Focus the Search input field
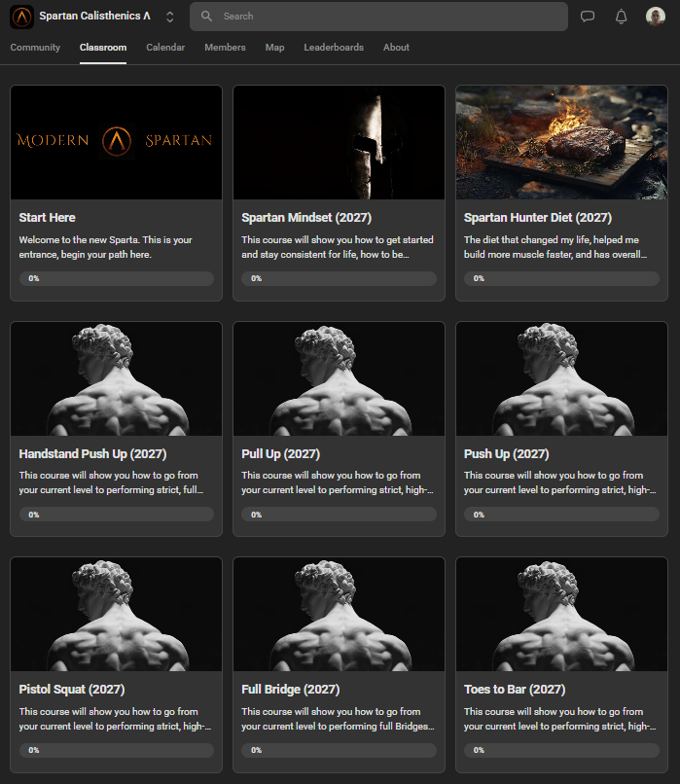Image resolution: width=680 pixels, height=784 pixels. [378, 17]
